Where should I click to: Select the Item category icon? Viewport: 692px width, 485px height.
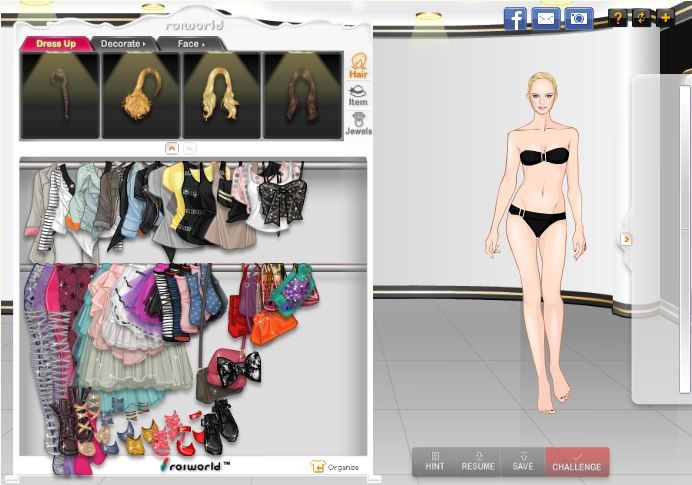coord(357,96)
